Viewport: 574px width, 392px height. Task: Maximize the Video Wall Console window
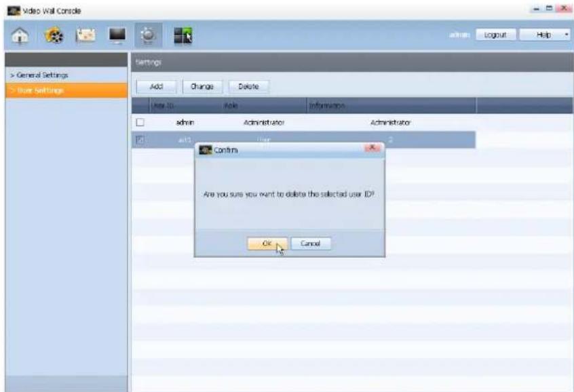click(549, 8)
